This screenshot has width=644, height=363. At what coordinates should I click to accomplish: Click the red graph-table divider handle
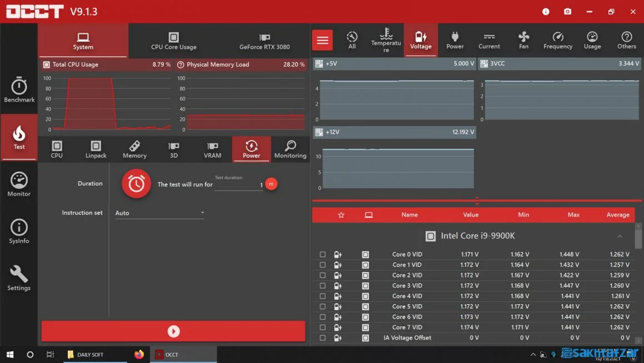tap(477, 201)
